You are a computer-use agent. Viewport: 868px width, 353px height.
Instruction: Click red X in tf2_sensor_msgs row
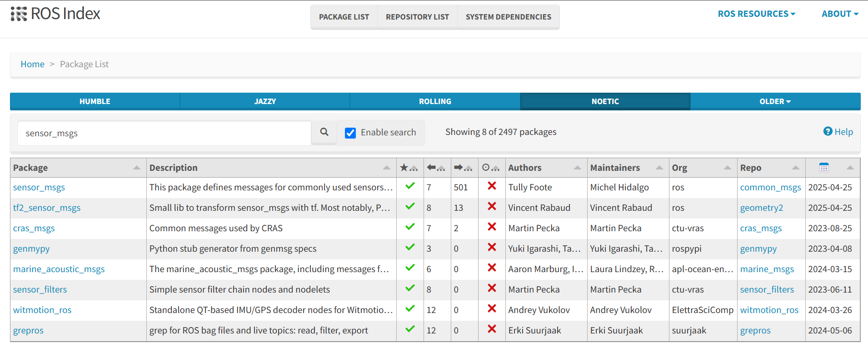pos(492,206)
